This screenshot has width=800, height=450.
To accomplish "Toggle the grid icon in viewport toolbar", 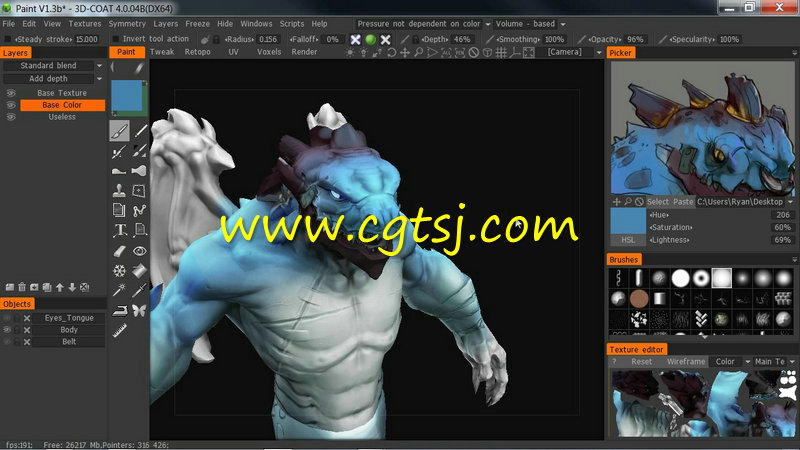I will [502, 52].
